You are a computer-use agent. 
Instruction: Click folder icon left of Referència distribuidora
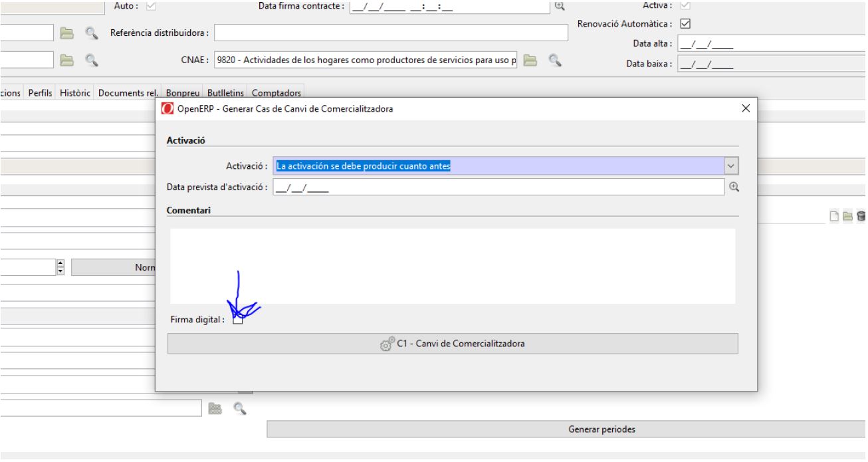66,32
